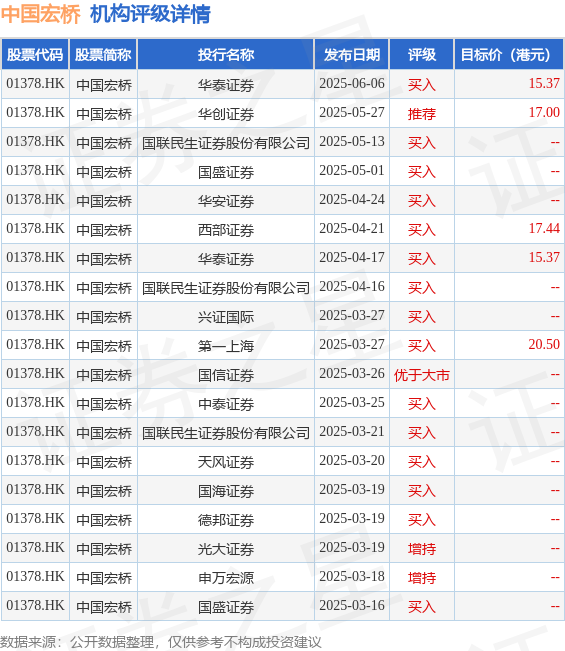Click the 机构评级详情 heading
The image size is (565, 651).
(150, 14)
